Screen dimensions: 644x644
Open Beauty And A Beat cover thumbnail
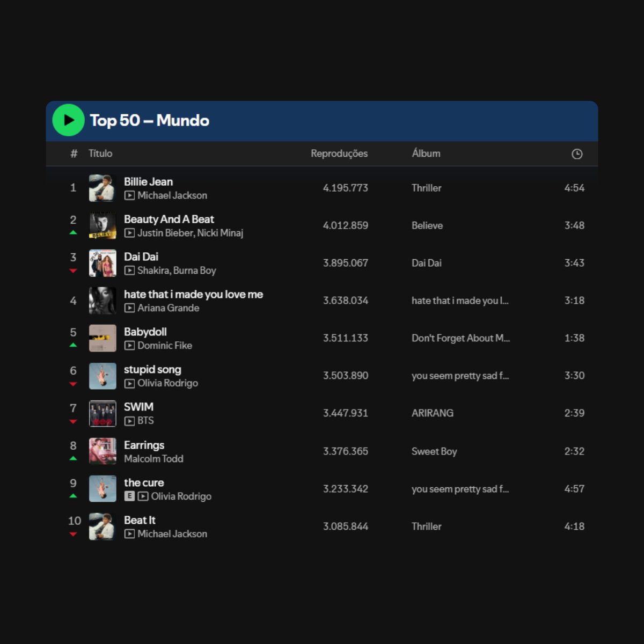(103, 225)
